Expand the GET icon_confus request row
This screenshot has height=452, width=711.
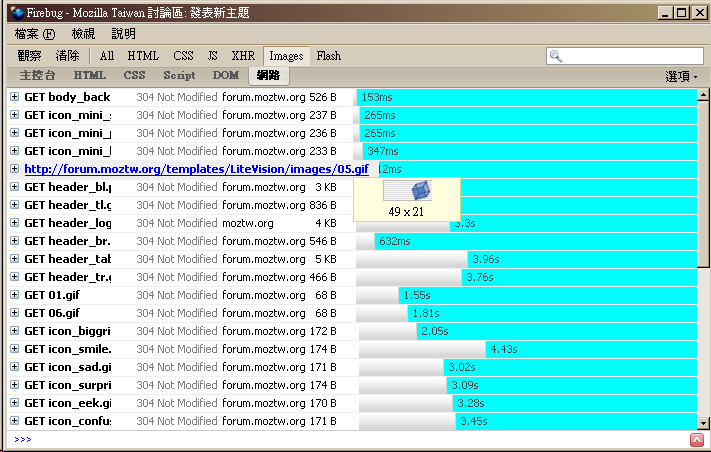14,421
